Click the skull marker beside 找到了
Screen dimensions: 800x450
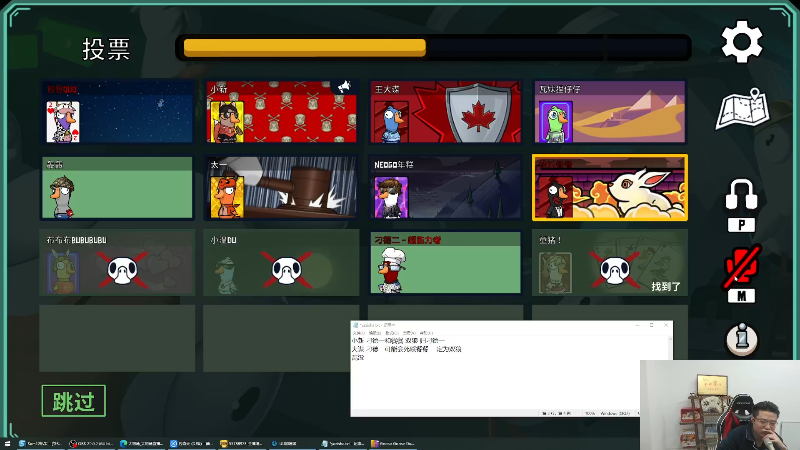(615, 270)
